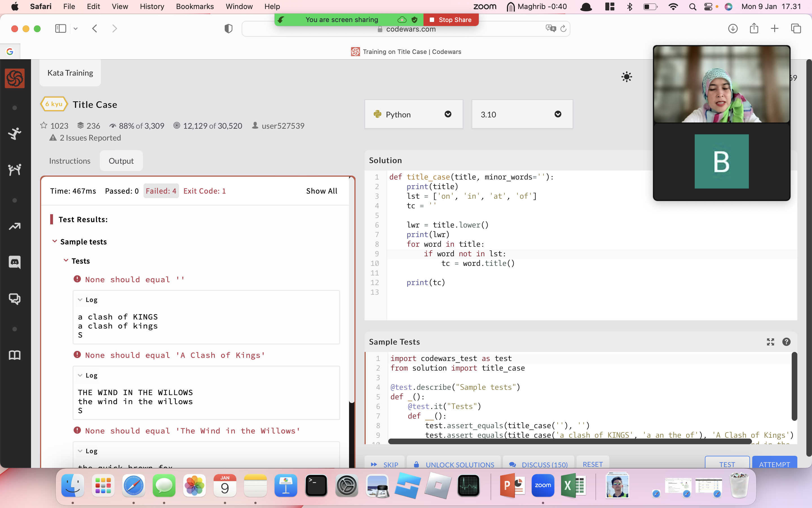Open the Kata training sidebar icon
The height and width of the screenshot is (508, 812).
click(14, 133)
